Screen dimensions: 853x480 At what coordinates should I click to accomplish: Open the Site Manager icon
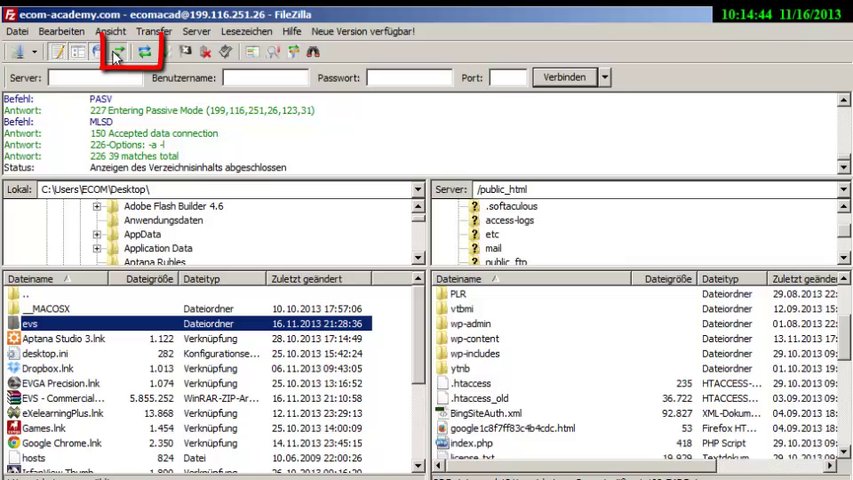18,52
